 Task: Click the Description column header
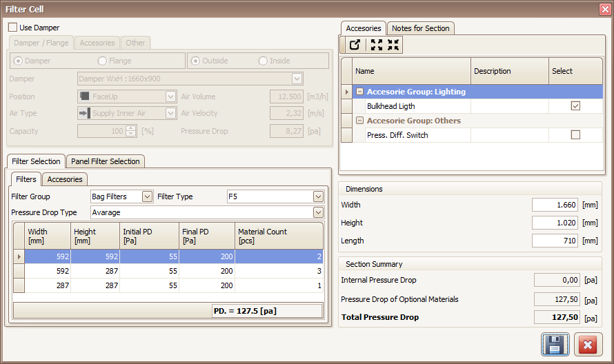510,71
